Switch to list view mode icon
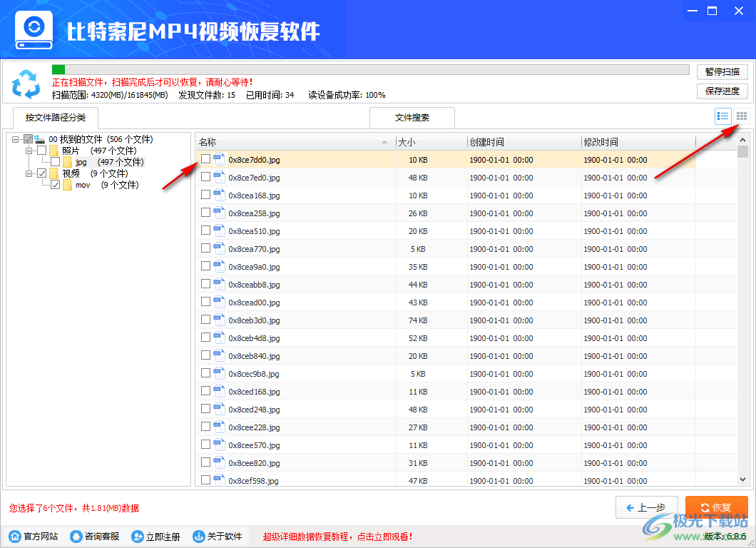The height and width of the screenshot is (548, 756). coord(722,116)
